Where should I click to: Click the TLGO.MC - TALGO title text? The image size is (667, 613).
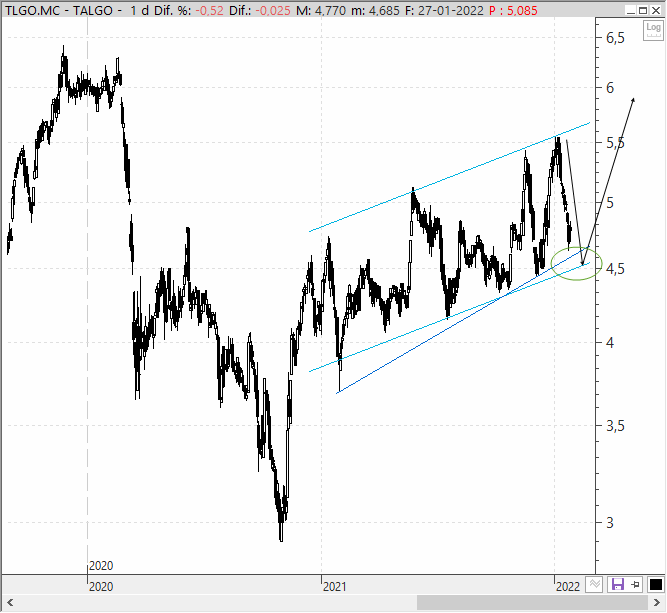point(60,10)
